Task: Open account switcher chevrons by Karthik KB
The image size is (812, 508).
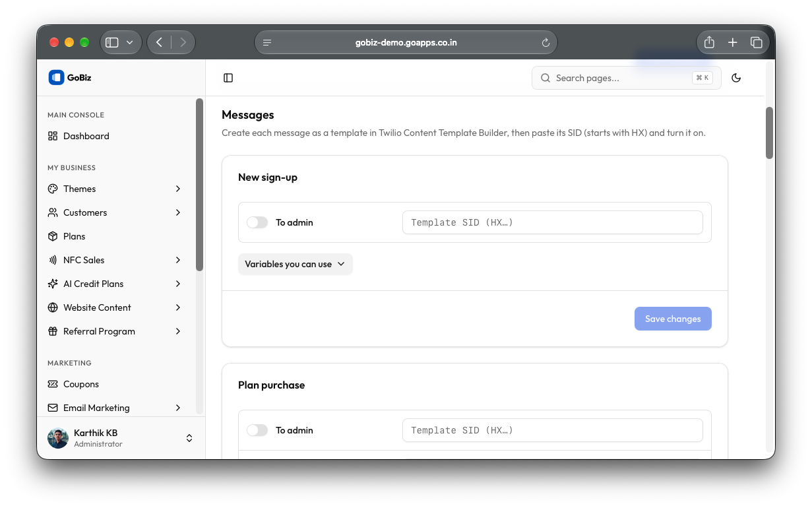Action: [189, 438]
